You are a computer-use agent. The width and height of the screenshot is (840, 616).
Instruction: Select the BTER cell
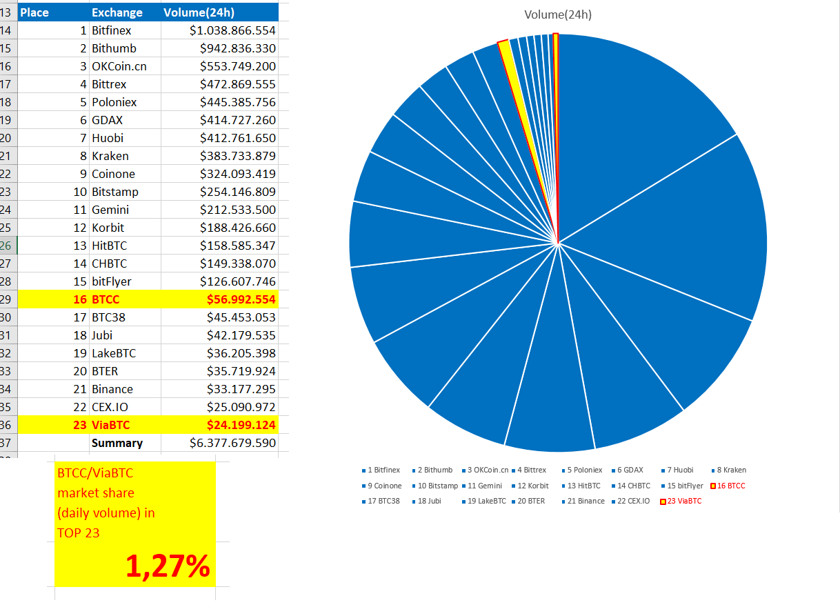point(125,371)
